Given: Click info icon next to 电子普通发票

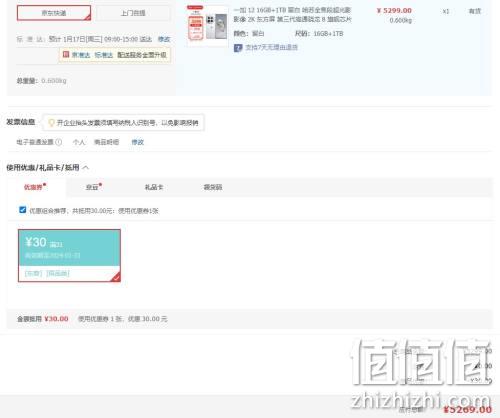Looking at the screenshot, I should tap(59, 142).
